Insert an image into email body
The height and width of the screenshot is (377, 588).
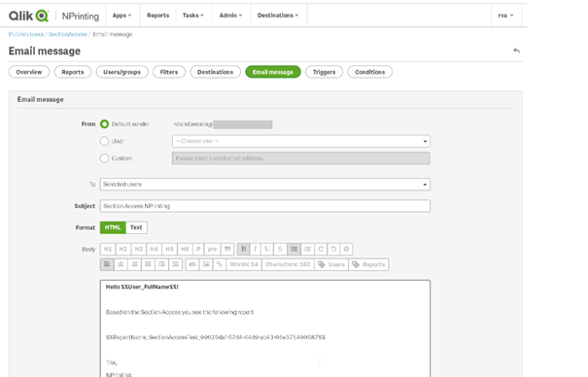point(206,264)
